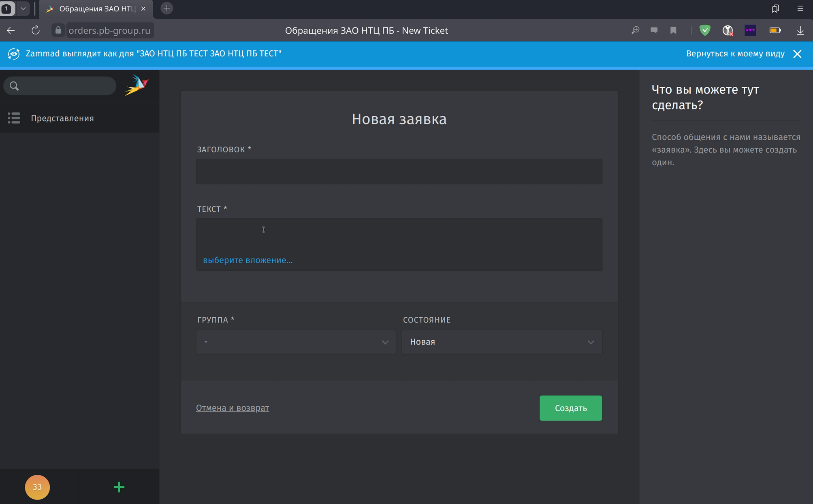Open the bookmarks panel icon in title bar
The height and width of the screenshot is (504, 813).
click(775, 9)
